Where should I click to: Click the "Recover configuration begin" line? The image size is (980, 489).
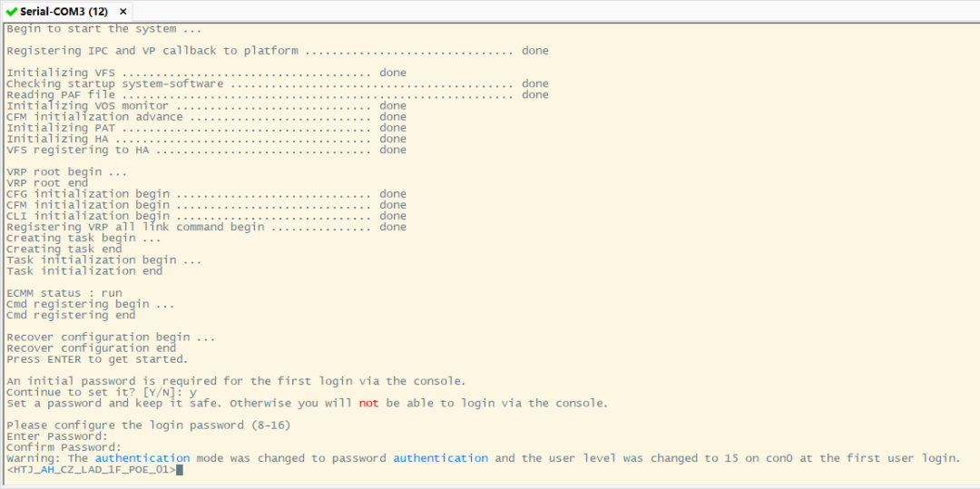pos(111,337)
